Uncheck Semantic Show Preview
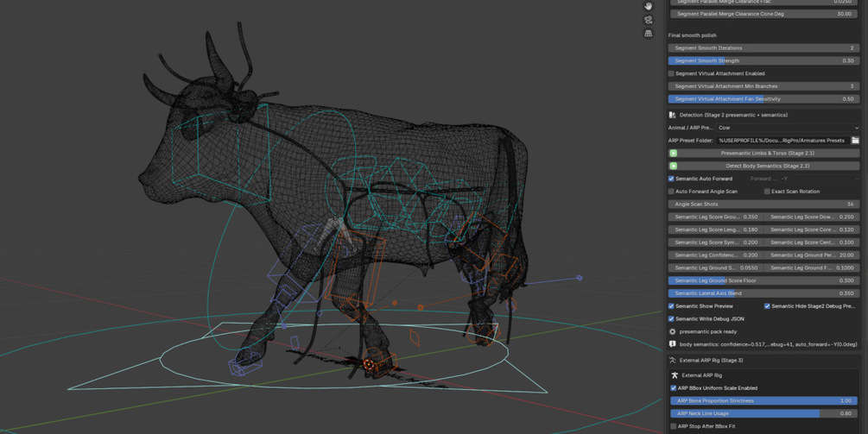Screen dimensions: 868x434 pos(671,306)
